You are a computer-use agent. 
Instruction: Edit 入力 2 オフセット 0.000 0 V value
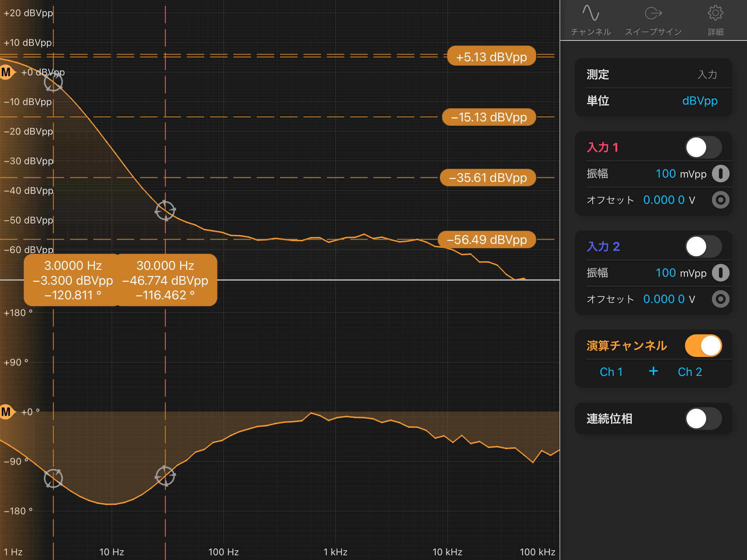669,299
